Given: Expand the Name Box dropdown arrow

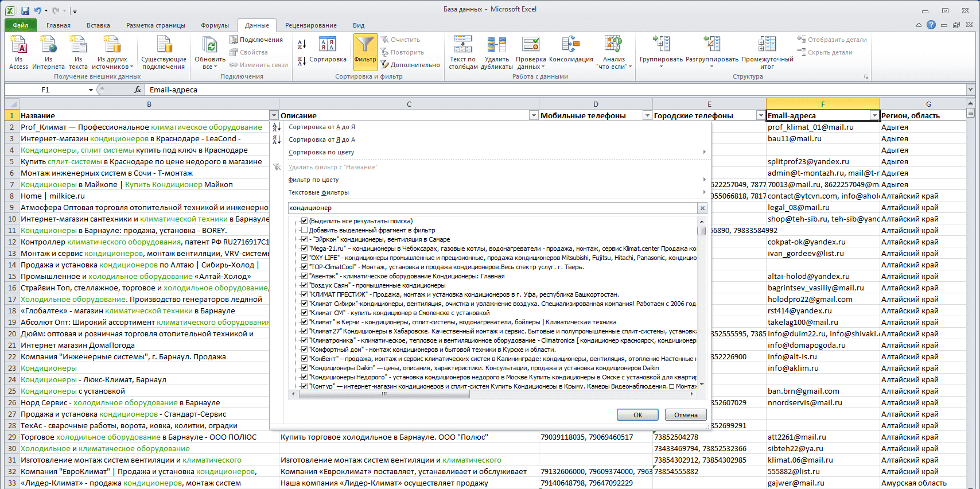Looking at the screenshot, I should [91, 90].
